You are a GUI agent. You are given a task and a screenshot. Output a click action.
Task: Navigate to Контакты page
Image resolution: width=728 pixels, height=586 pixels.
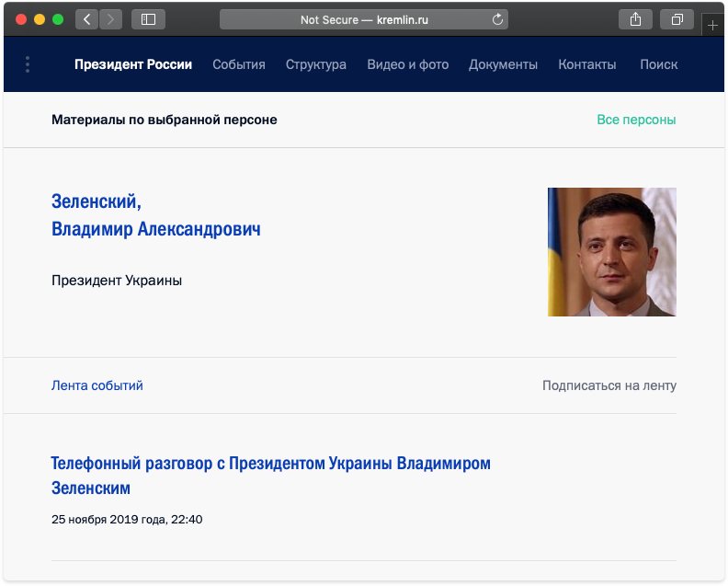(587, 64)
